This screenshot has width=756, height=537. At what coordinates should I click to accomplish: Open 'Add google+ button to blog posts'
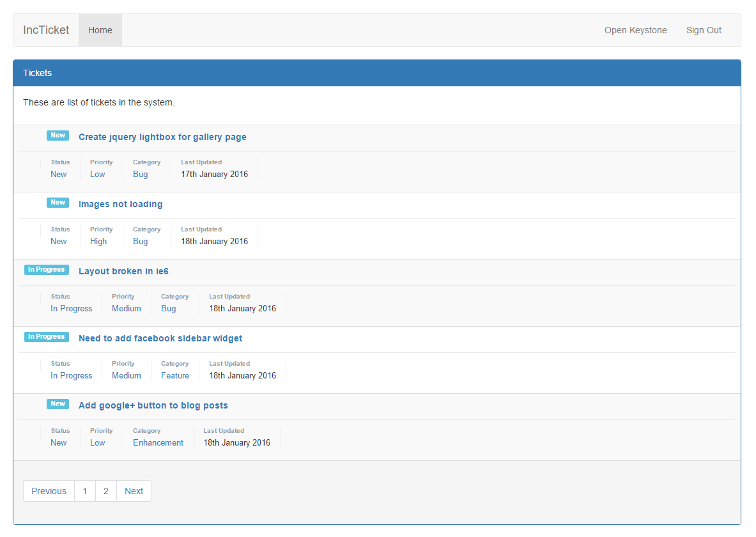tap(153, 405)
